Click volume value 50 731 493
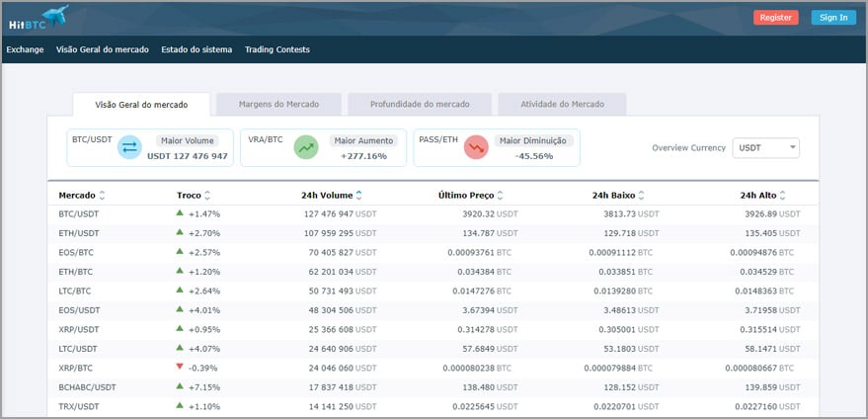868x419 pixels. click(331, 291)
